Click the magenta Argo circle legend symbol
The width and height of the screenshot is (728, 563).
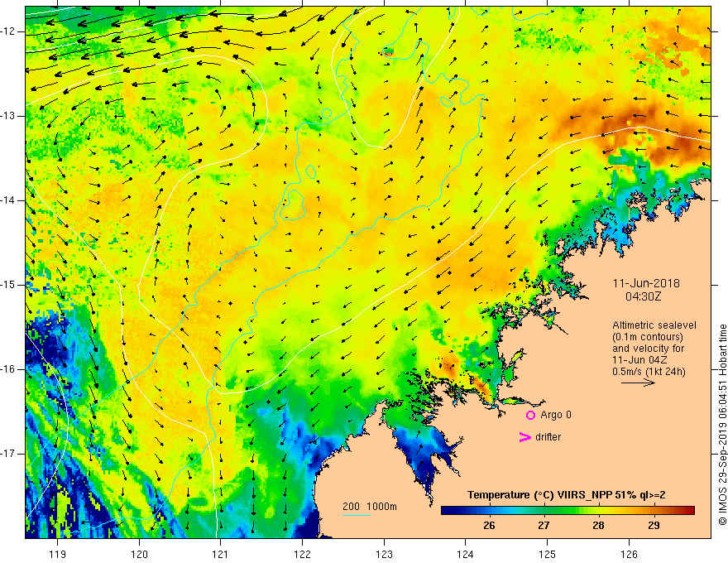coord(530,416)
